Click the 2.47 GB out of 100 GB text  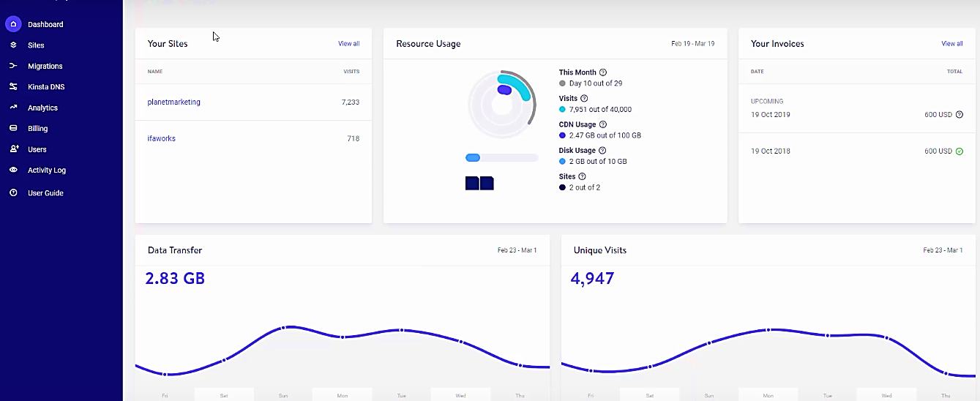coord(605,135)
